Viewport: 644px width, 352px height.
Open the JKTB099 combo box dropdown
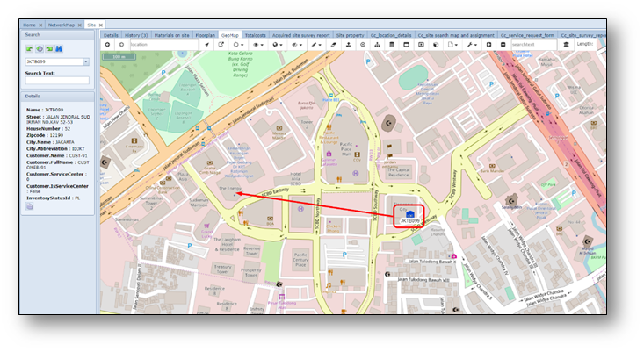click(85, 61)
